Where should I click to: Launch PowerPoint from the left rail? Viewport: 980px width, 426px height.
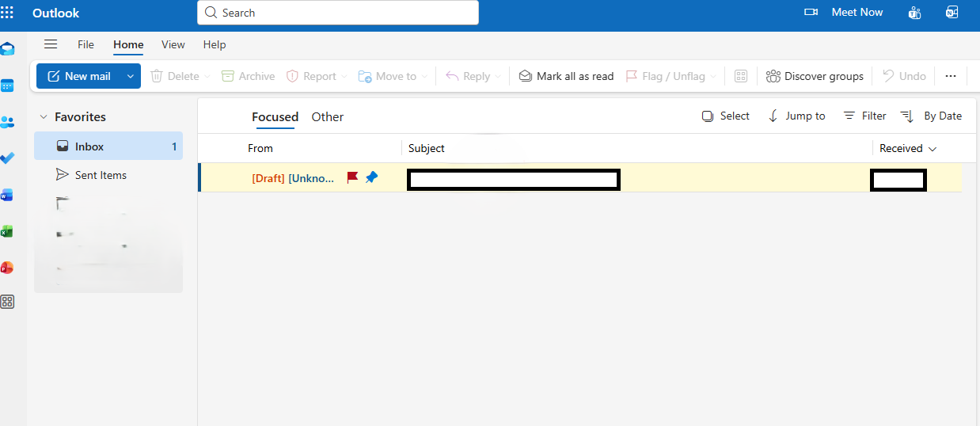[x=7, y=268]
